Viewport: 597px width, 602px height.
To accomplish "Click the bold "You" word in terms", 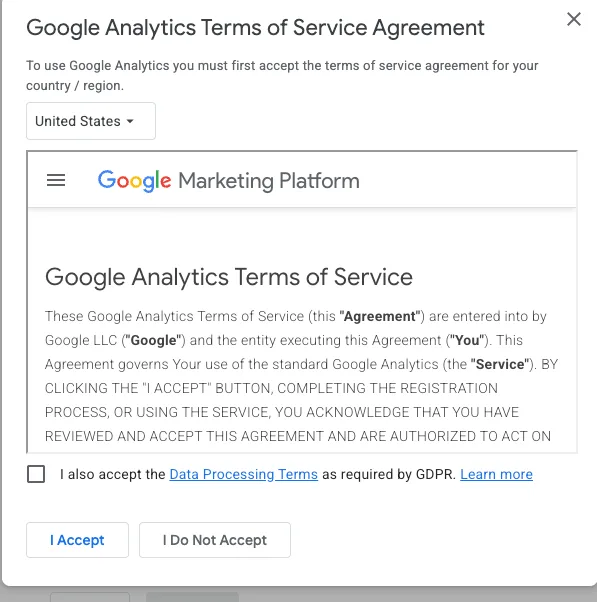I will 467,340.
